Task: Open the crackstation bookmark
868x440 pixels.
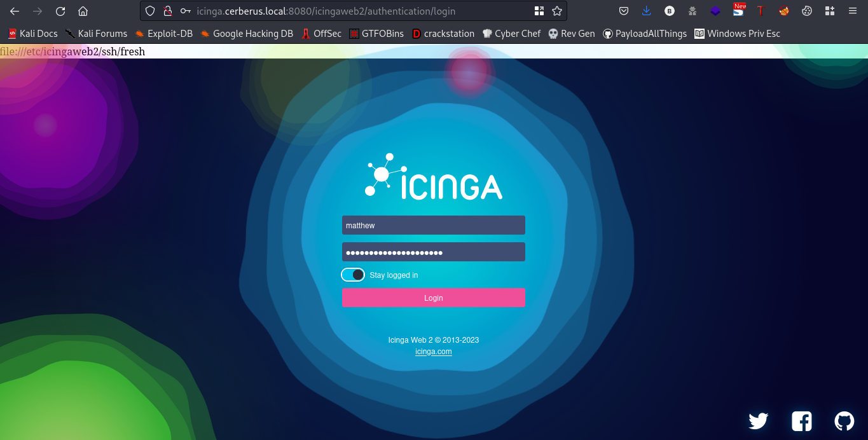Action: pos(443,34)
